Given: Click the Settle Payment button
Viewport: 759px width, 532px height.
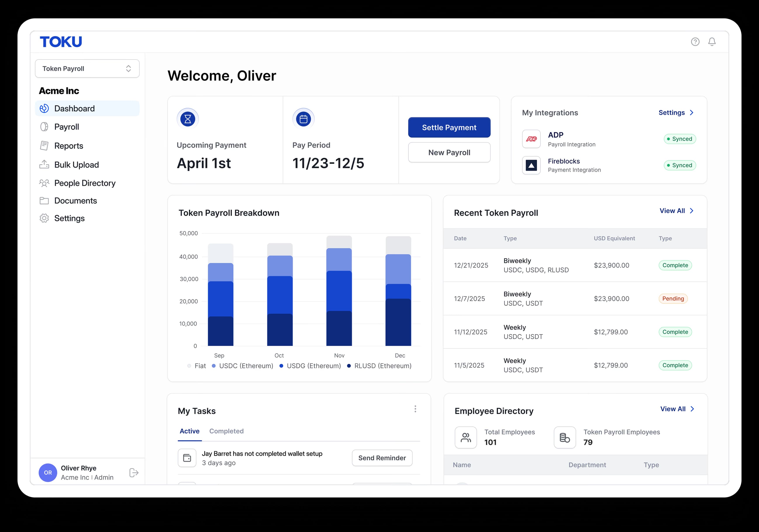Looking at the screenshot, I should click(x=449, y=128).
